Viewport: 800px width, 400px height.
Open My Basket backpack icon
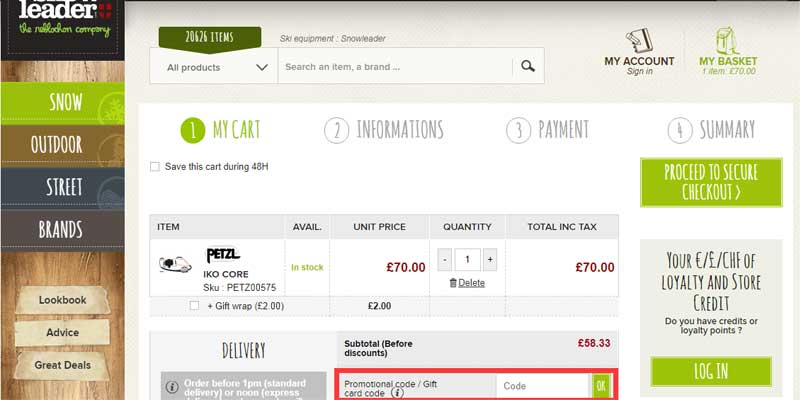[x=728, y=40]
